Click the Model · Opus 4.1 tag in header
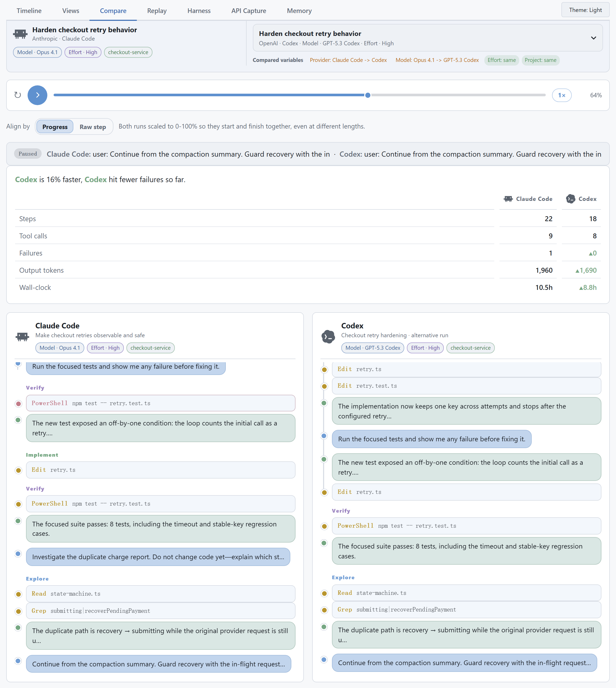Viewport: 616px width, 688px height. coord(37,52)
